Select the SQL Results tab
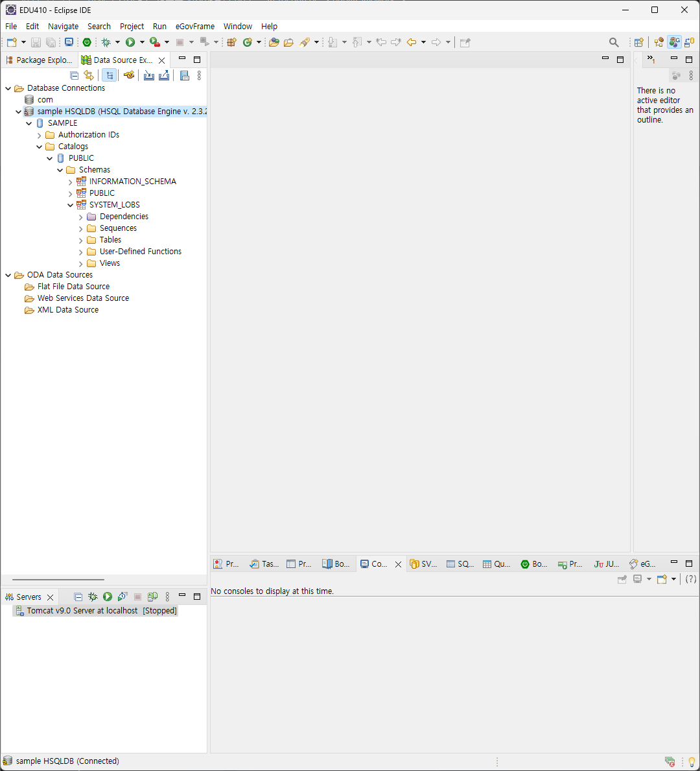700x771 pixels. coord(460,564)
